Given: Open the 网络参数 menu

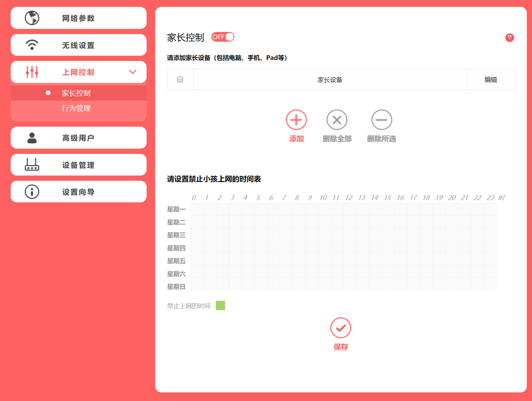Looking at the screenshot, I should tap(78, 18).
